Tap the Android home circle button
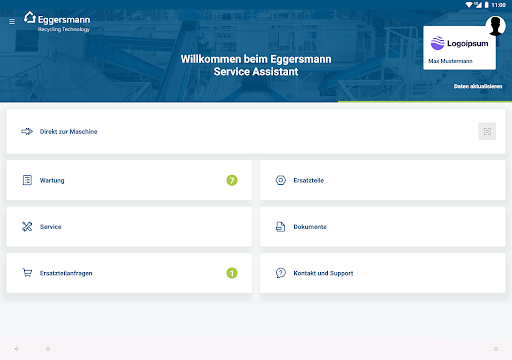The image size is (512, 360). 48,349
